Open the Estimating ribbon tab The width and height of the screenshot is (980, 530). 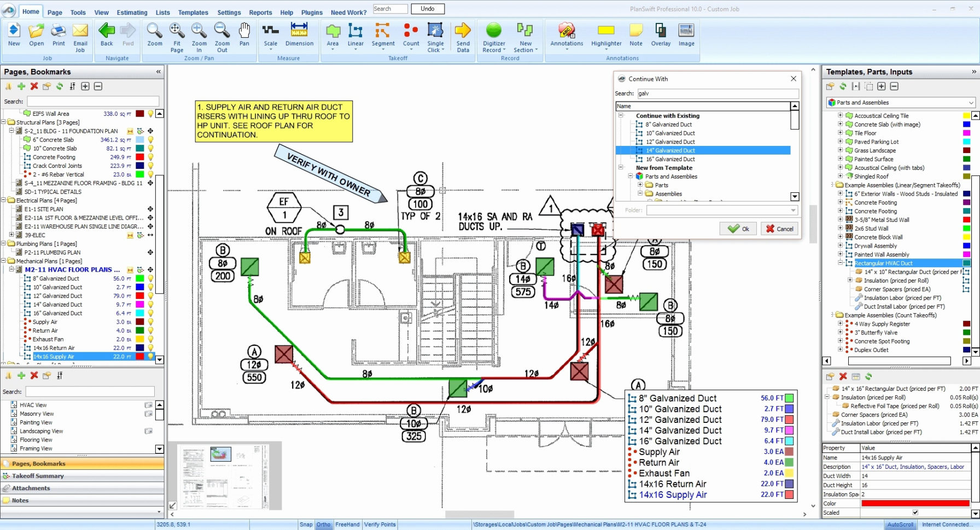tap(132, 12)
